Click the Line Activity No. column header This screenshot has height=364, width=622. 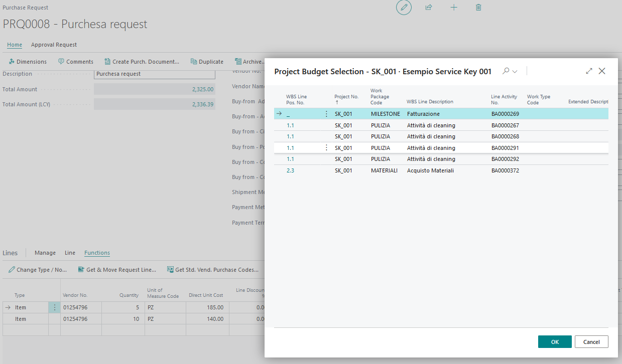point(504,99)
